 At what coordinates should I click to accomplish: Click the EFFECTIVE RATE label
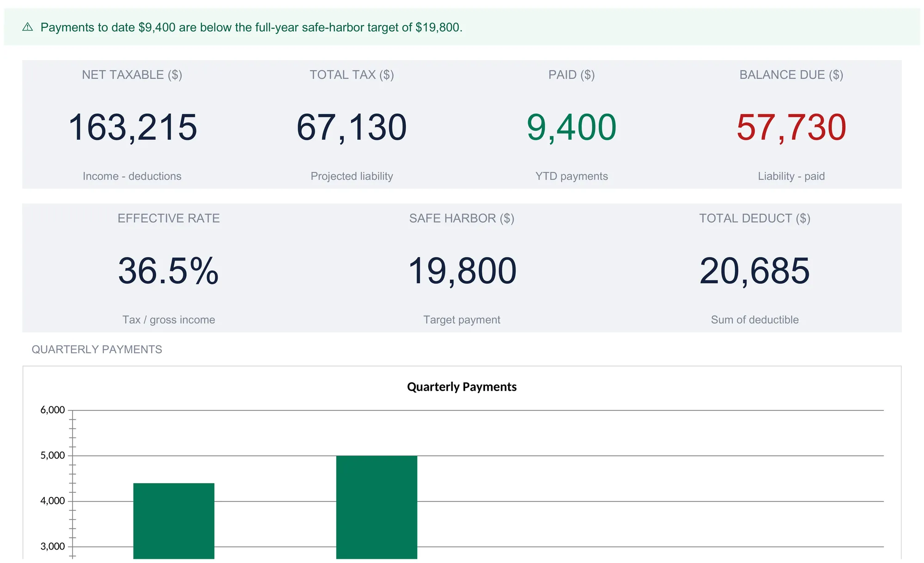(x=169, y=218)
